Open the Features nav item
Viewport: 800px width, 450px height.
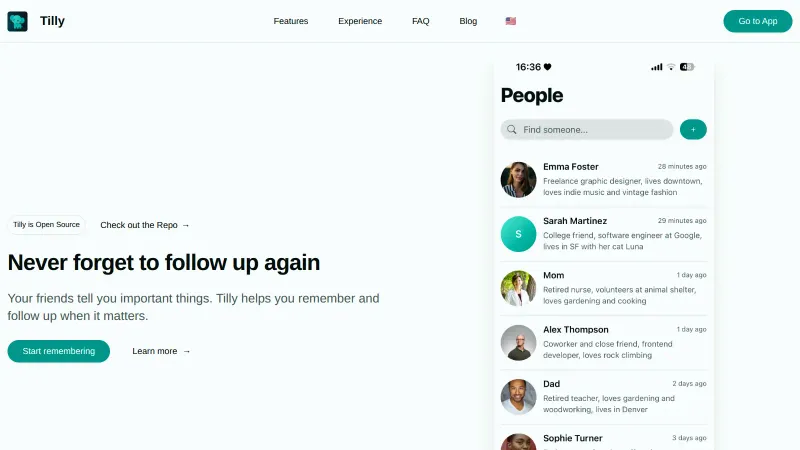click(x=291, y=21)
